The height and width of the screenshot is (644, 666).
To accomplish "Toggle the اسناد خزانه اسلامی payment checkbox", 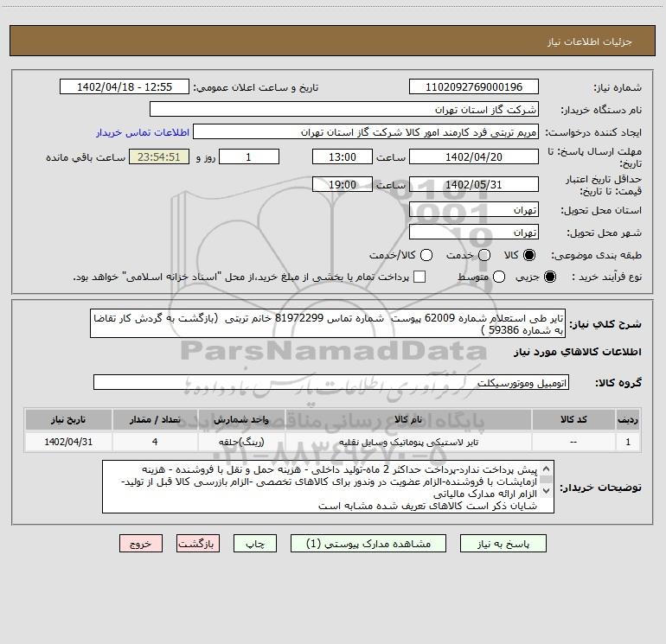I will coord(419,277).
